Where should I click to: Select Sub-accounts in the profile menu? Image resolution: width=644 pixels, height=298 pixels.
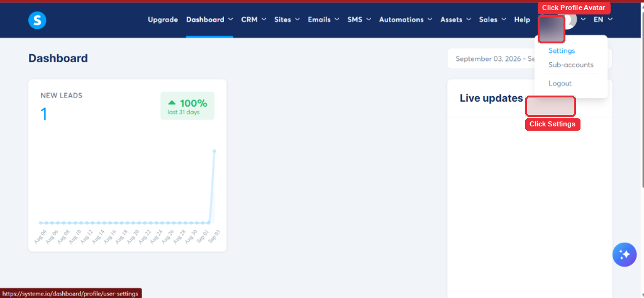click(571, 65)
